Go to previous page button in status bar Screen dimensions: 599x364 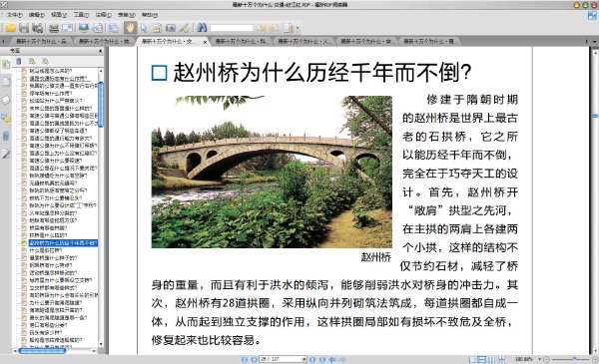(x=254, y=359)
